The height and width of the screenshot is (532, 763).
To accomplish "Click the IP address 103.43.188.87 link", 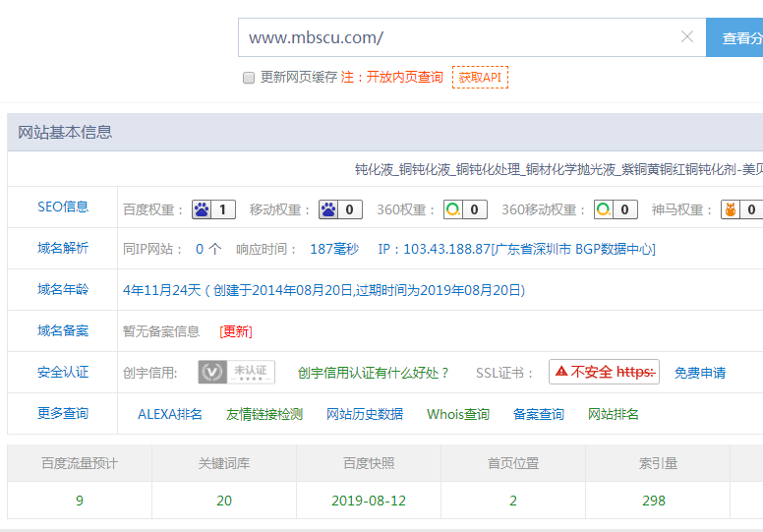I will tap(446, 249).
